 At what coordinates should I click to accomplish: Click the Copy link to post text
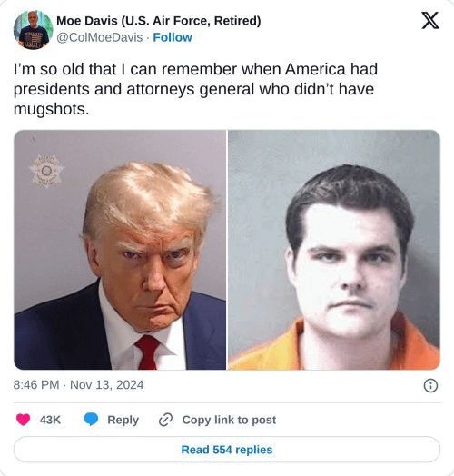(x=229, y=420)
